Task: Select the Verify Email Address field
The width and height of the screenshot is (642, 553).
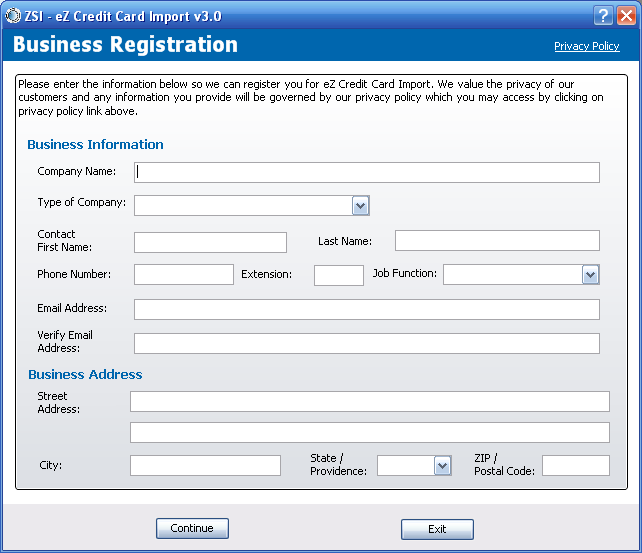Action: click(x=366, y=343)
